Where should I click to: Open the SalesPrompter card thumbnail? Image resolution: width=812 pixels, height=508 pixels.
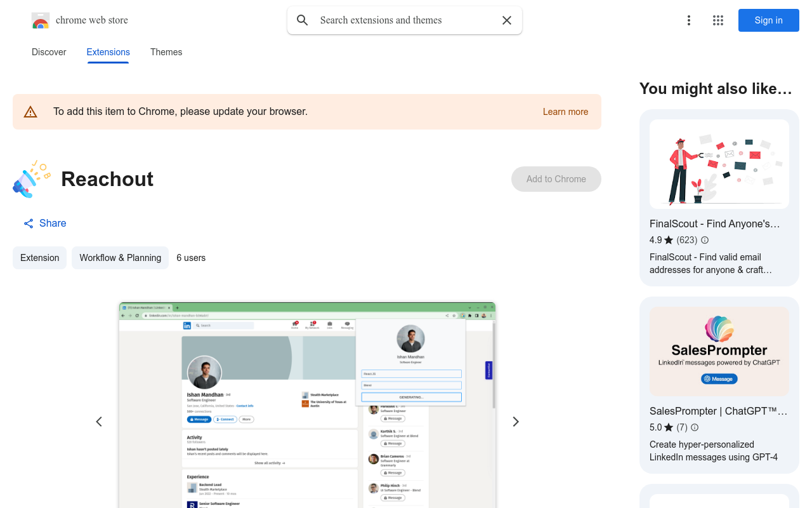(719, 352)
